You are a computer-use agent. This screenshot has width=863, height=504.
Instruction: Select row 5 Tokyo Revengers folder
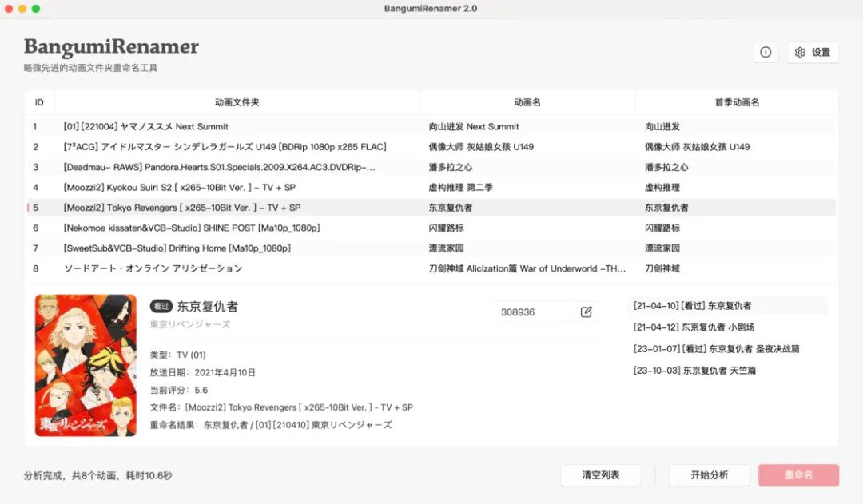431,208
